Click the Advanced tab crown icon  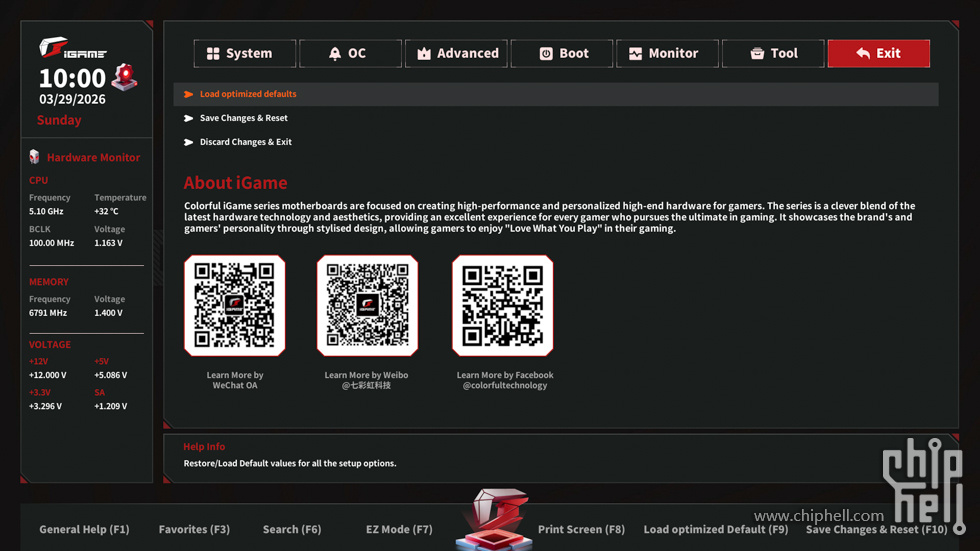(424, 54)
